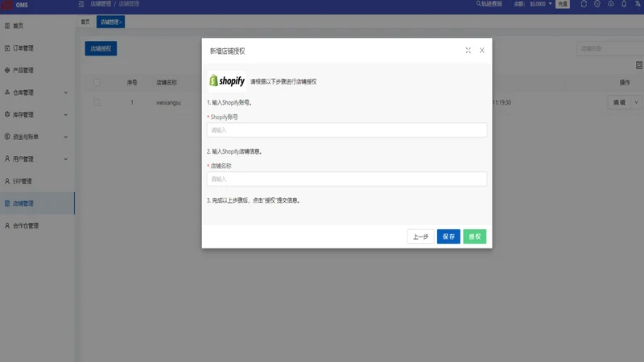
Task: Open 产品管理 in the sidebar
Action: [23, 70]
